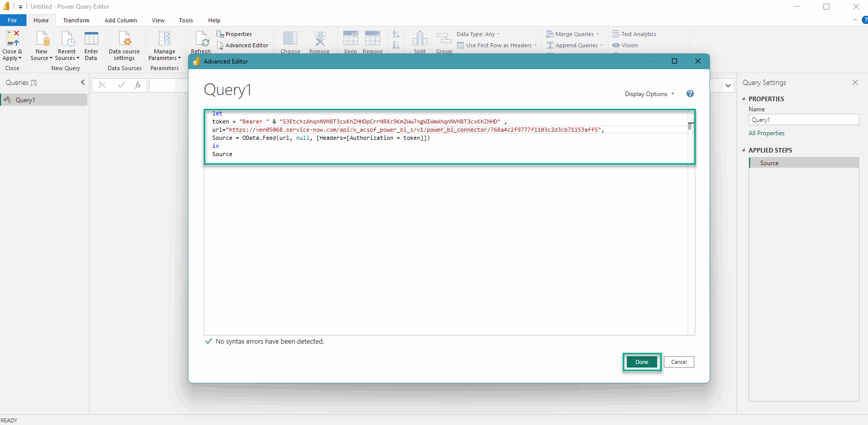The width and height of the screenshot is (868, 425).
Task: Open Recent Sources icon
Action: pos(68,39)
